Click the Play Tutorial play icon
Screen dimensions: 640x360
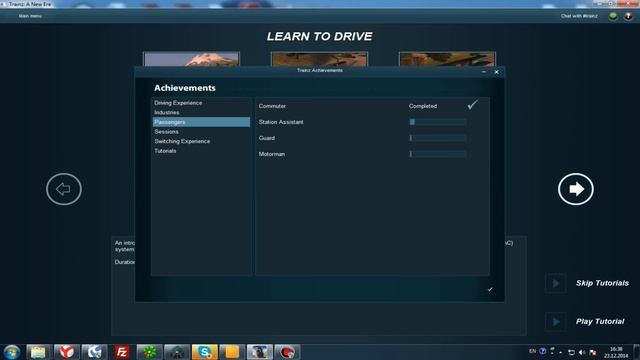coord(556,322)
